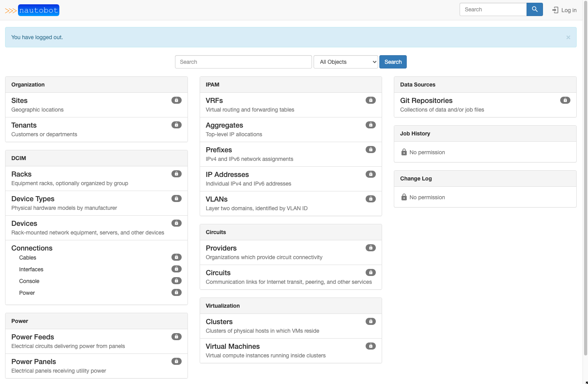Dismiss the logged out notification
Image resolution: width=588 pixels, height=384 pixels.
click(568, 37)
